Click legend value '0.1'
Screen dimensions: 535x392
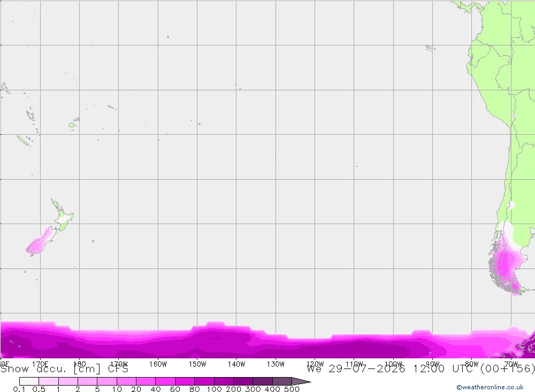coord(19,389)
